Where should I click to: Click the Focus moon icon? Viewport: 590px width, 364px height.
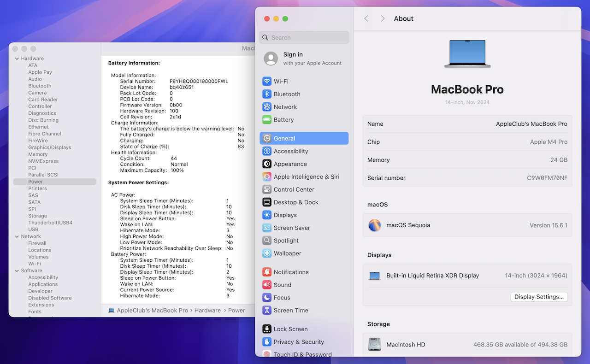point(267,298)
